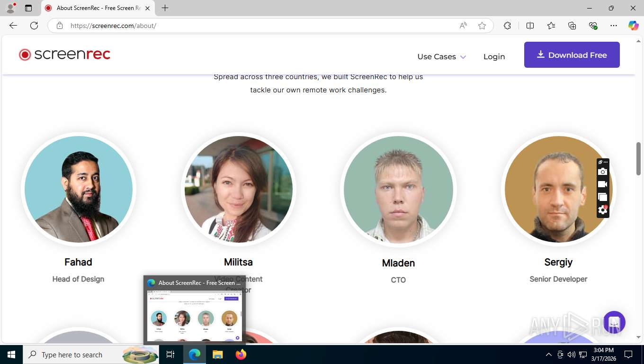
Task: Open Windows Start menu
Action: pyautogui.click(x=11, y=355)
